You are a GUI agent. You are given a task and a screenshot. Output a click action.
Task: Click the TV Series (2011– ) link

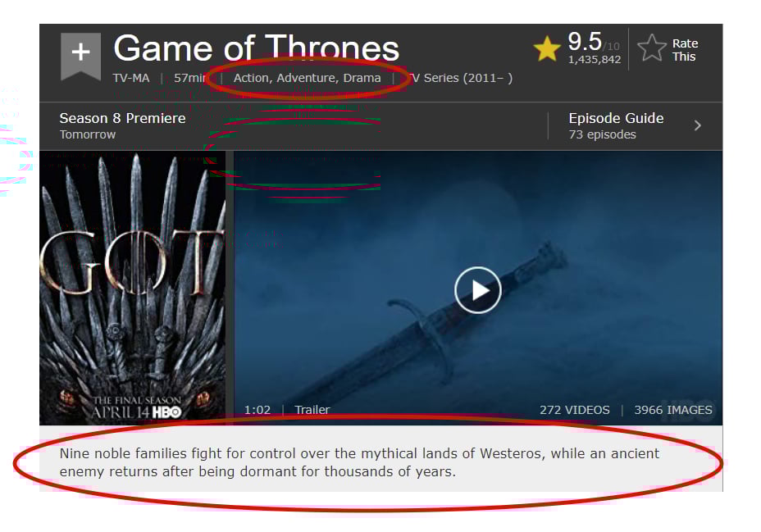point(461,78)
